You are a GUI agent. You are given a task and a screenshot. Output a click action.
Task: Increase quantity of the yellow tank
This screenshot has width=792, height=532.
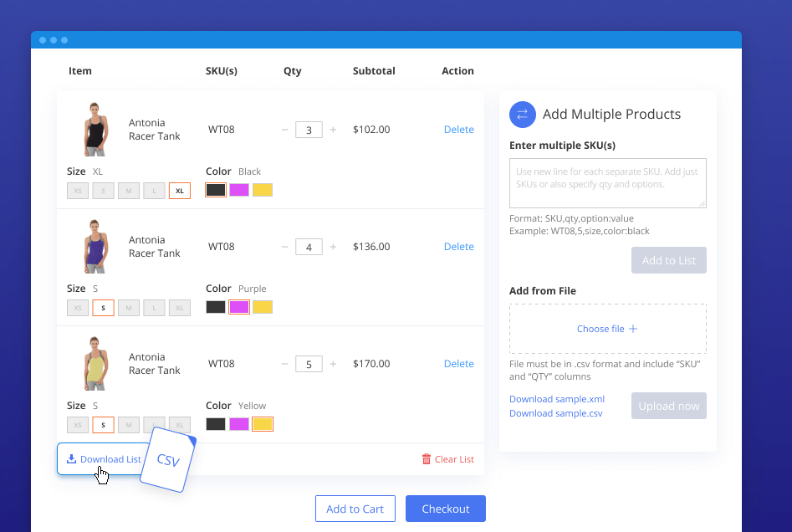pos(333,364)
